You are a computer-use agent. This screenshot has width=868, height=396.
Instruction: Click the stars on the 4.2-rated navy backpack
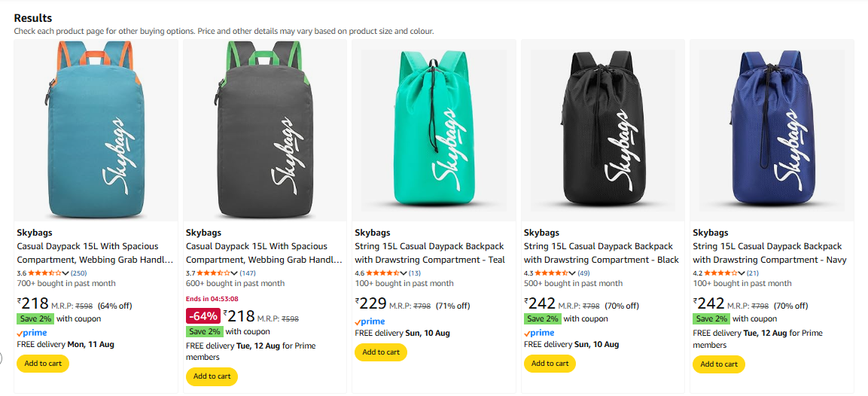[721, 273]
